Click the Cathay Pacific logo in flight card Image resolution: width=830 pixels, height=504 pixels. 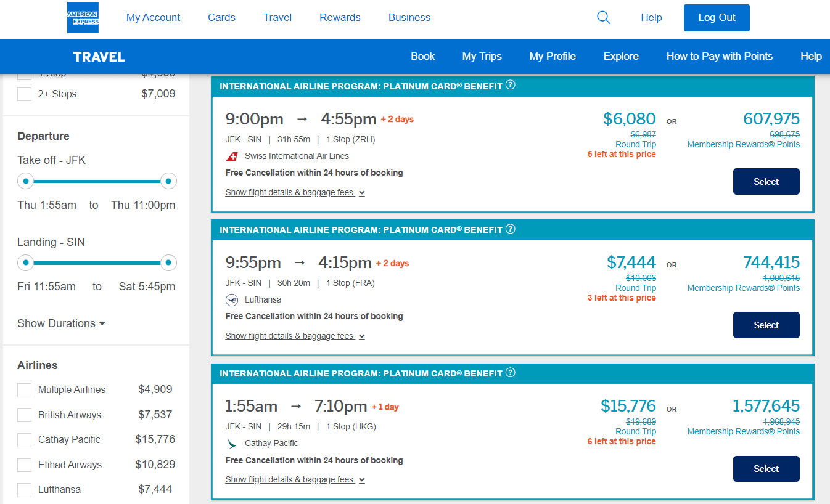(x=232, y=444)
